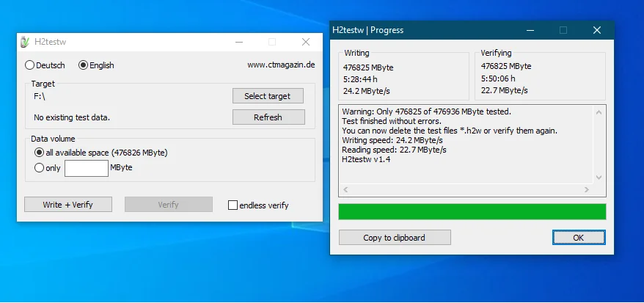644x303 pixels.
Task: Click the delete test files *.h2w line
Action: [450, 131]
